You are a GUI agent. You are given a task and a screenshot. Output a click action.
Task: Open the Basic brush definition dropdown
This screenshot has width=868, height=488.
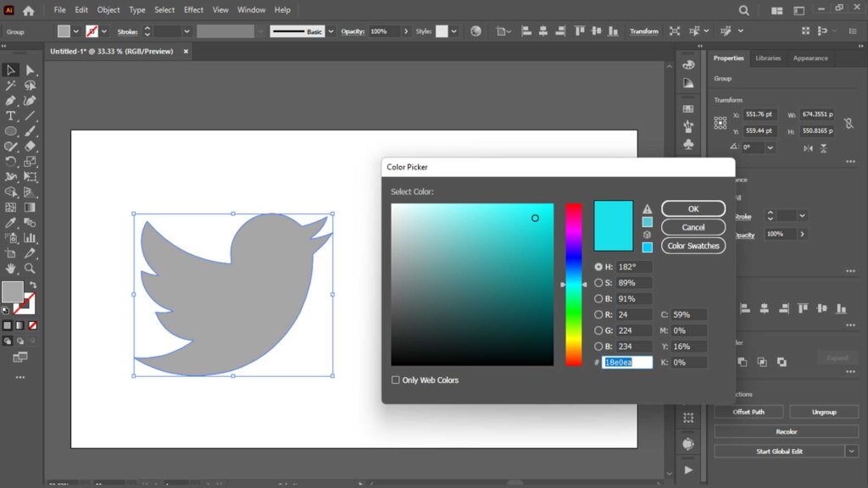point(331,31)
